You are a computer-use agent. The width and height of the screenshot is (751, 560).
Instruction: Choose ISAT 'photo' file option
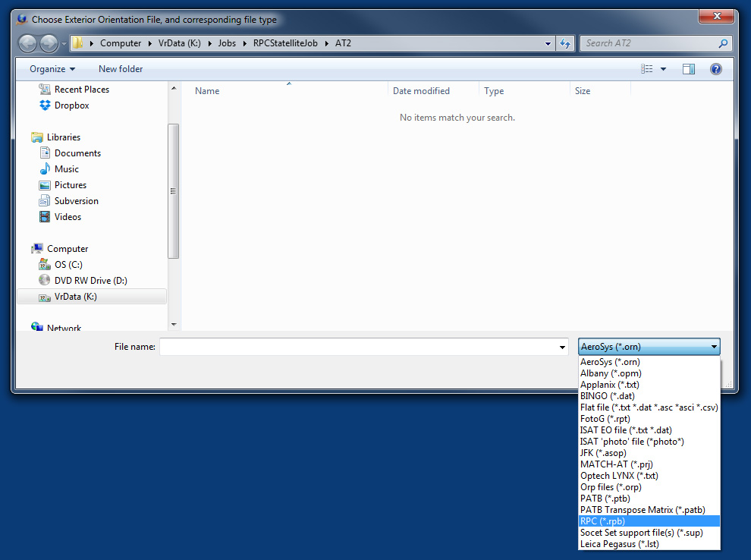[649, 442]
